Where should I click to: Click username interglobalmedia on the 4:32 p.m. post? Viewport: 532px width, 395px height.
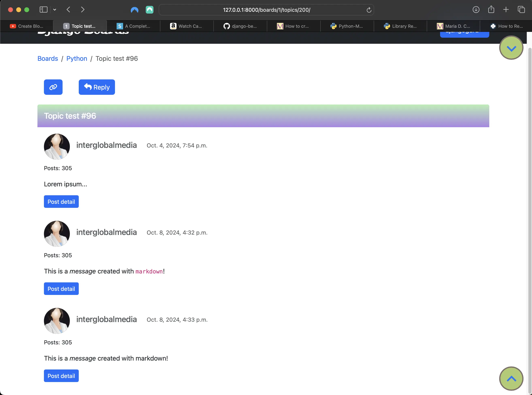(106, 232)
